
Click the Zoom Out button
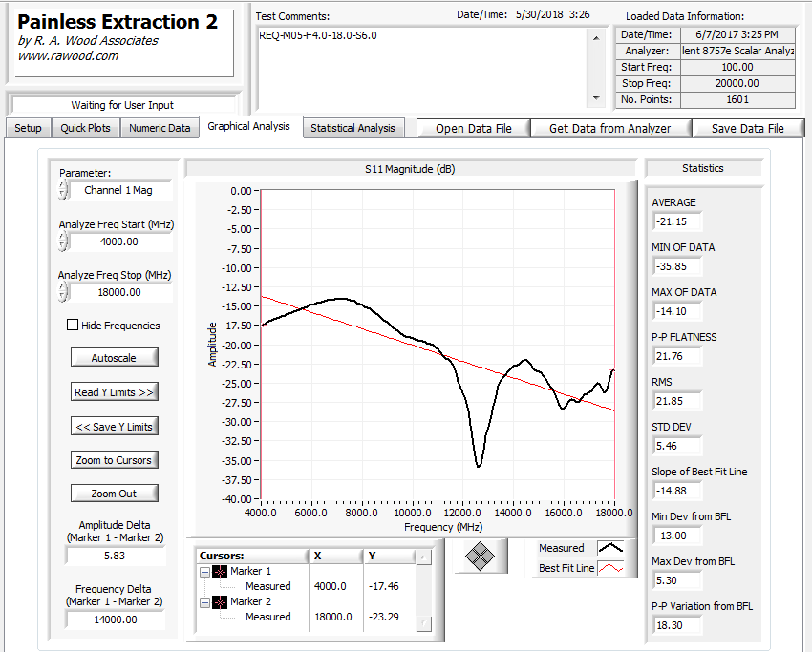click(x=114, y=494)
